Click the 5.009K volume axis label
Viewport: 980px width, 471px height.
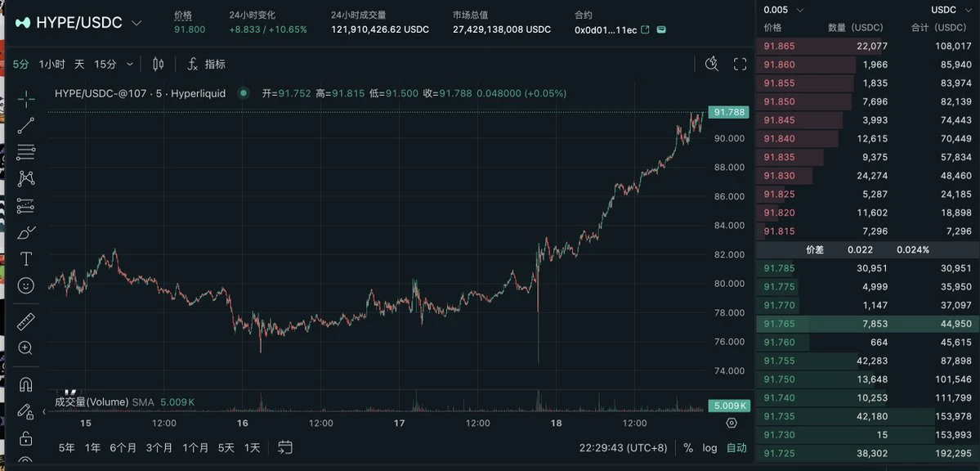click(x=729, y=406)
